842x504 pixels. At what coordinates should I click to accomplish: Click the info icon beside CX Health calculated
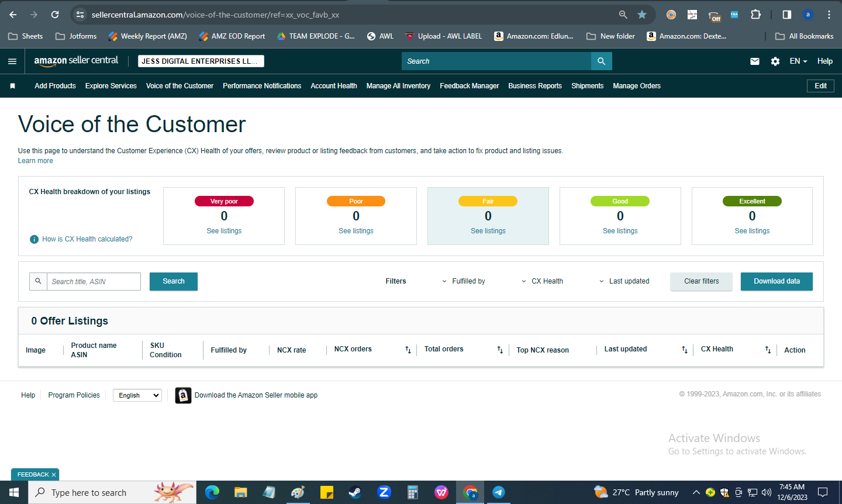tap(34, 239)
